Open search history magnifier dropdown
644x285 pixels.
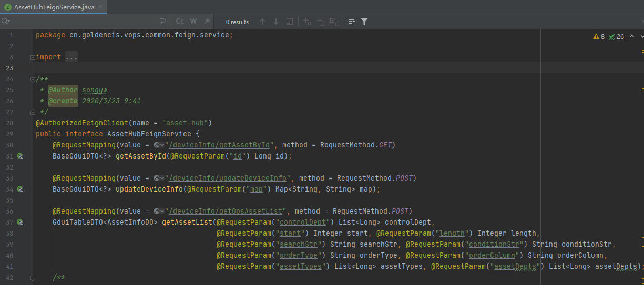point(5,22)
